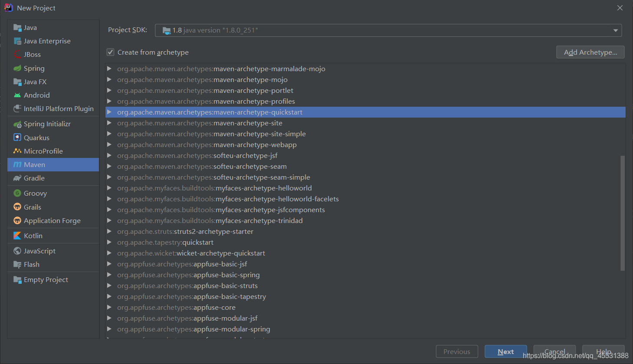This screenshot has width=633, height=364.
Task: Select appfuse-basic-tapestry row
Action: pos(365,296)
